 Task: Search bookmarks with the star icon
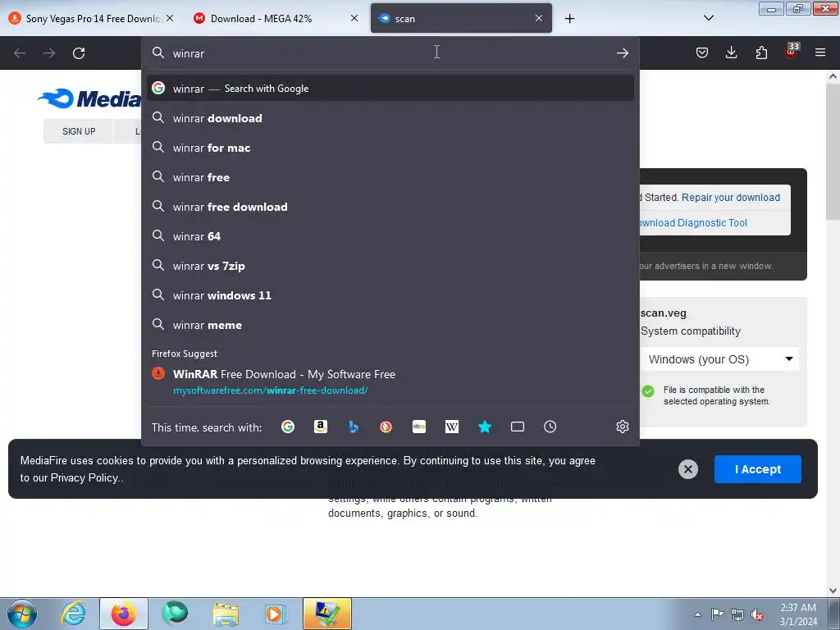click(x=485, y=427)
